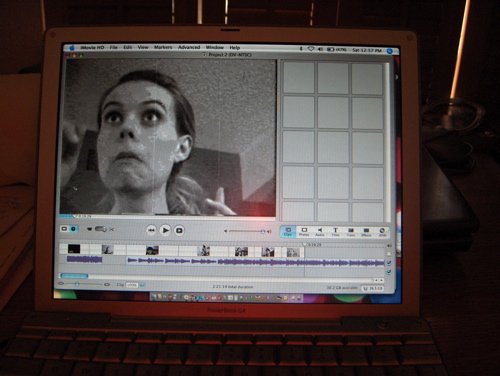Toggle the first audio track checkbox
The height and width of the screenshot is (376, 500).
coord(389,263)
